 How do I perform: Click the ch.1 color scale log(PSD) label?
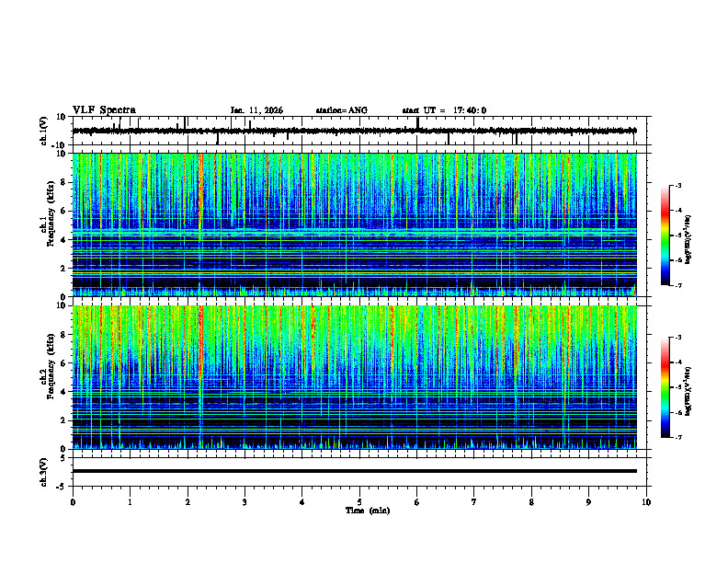click(x=688, y=239)
